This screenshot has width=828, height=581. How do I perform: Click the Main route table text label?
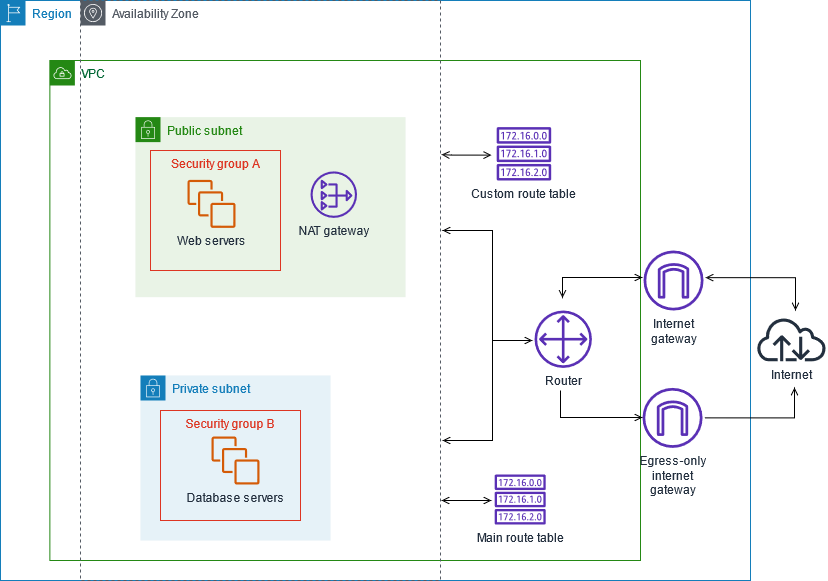pyautogui.click(x=520, y=538)
